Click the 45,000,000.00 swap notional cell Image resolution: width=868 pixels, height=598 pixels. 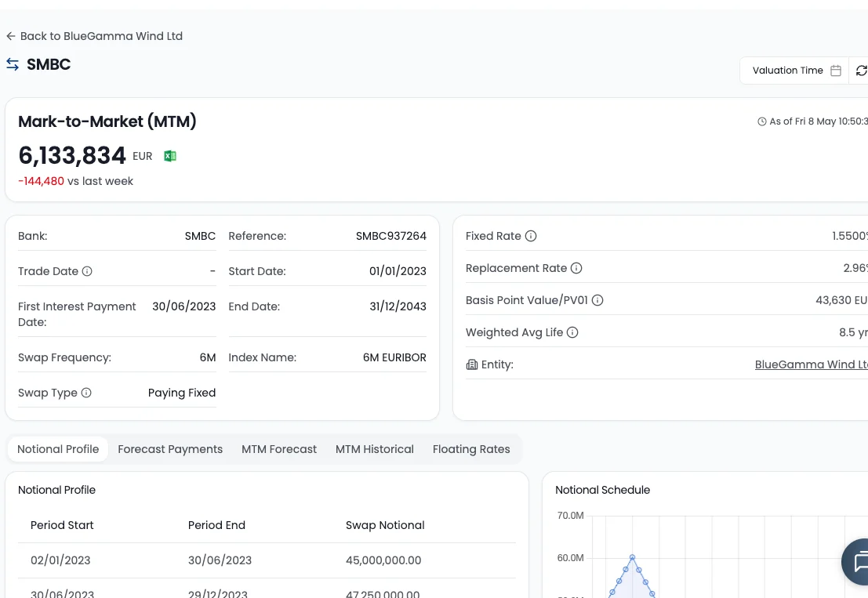(383, 560)
